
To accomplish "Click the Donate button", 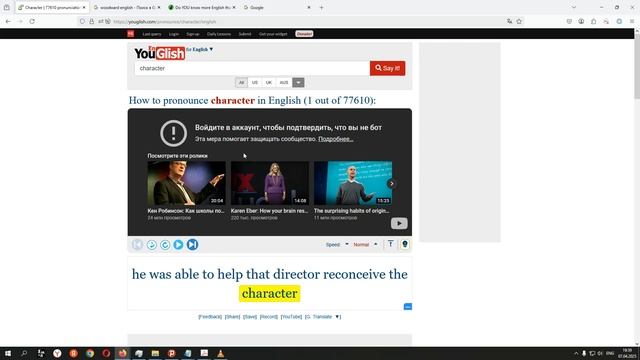I will coord(304,34).
